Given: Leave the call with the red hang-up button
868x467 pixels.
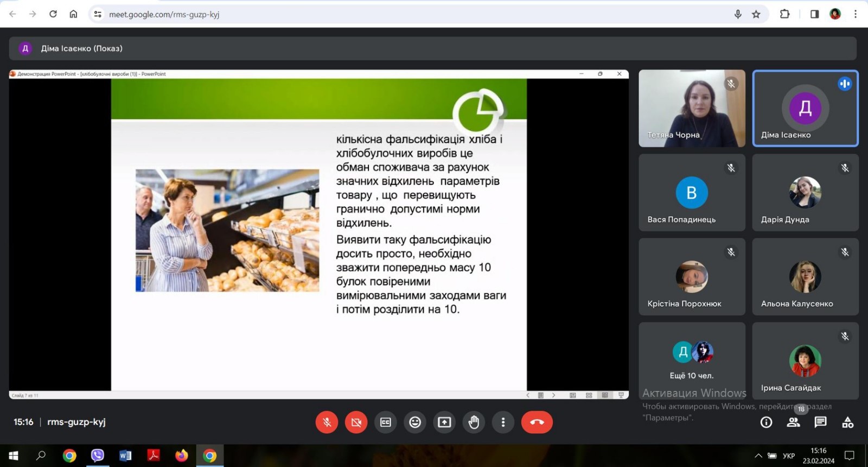Looking at the screenshot, I should point(537,422).
